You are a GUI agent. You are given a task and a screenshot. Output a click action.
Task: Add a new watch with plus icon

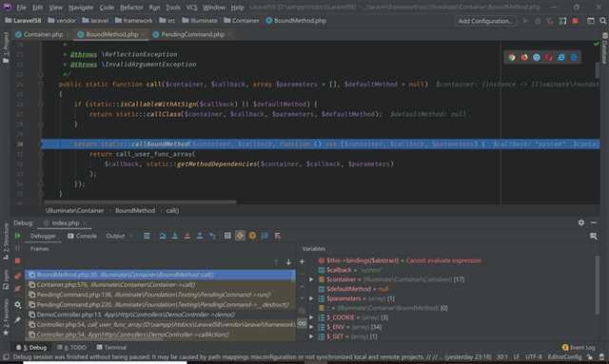coord(302,261)
